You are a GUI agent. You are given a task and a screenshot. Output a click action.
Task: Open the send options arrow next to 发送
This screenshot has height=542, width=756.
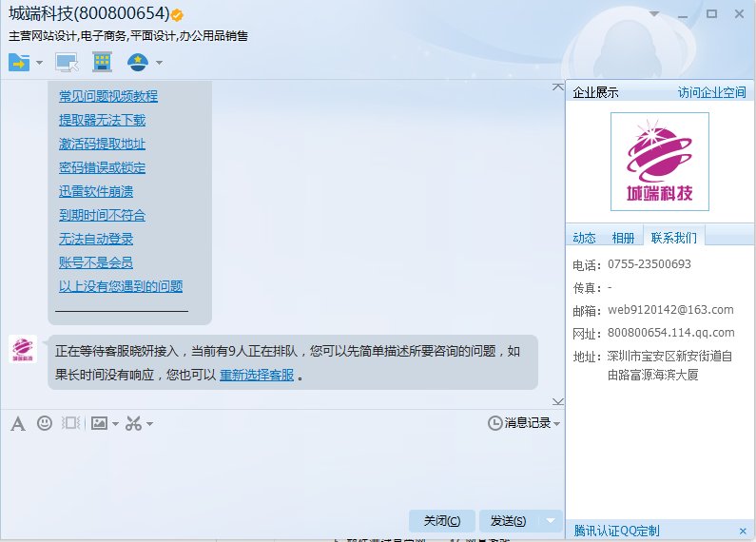tap(551, 521)
